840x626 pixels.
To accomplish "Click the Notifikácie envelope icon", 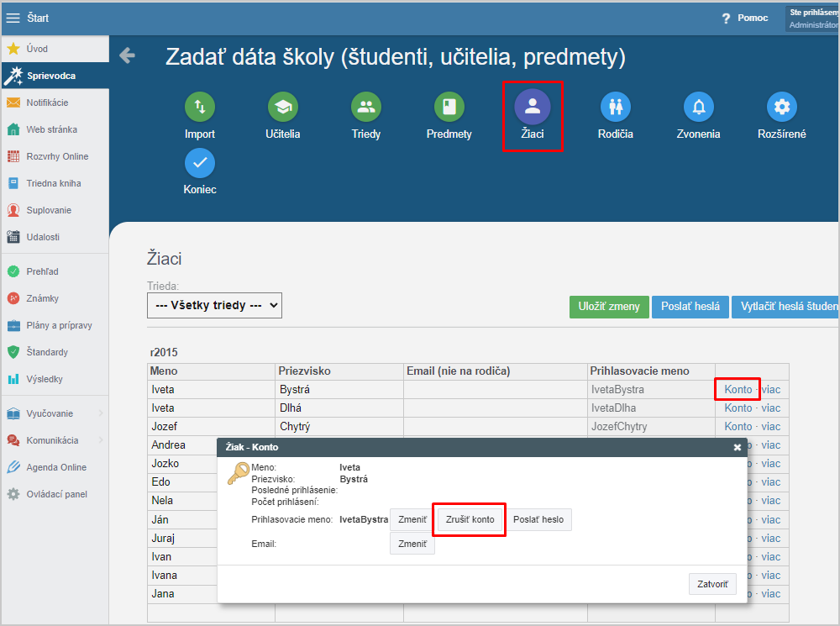I will (x=13, y=103).
